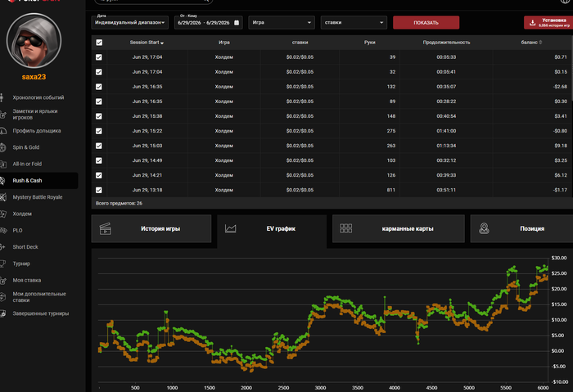Click the red ПОКАЗАТЬ button
This screenshot has height=392, width=573.
click(x=426, y=23)
